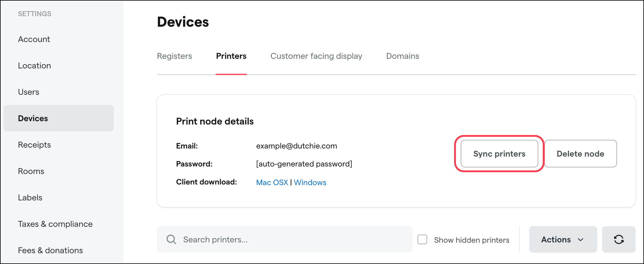Screen dimensions: 644x264
Task: Navigate to Location settings
Action: pyautogui.click(x=34, y=66)
